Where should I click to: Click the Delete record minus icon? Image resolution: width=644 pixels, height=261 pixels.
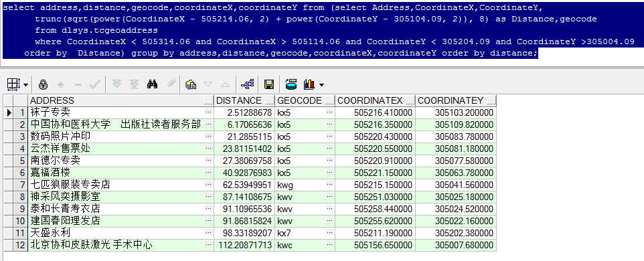click(78, 84)
